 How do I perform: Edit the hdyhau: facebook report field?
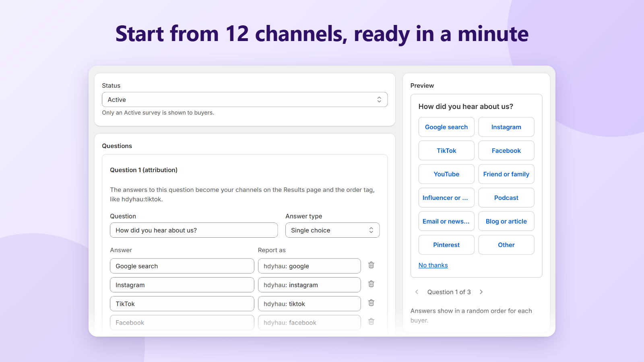[309, 323]
